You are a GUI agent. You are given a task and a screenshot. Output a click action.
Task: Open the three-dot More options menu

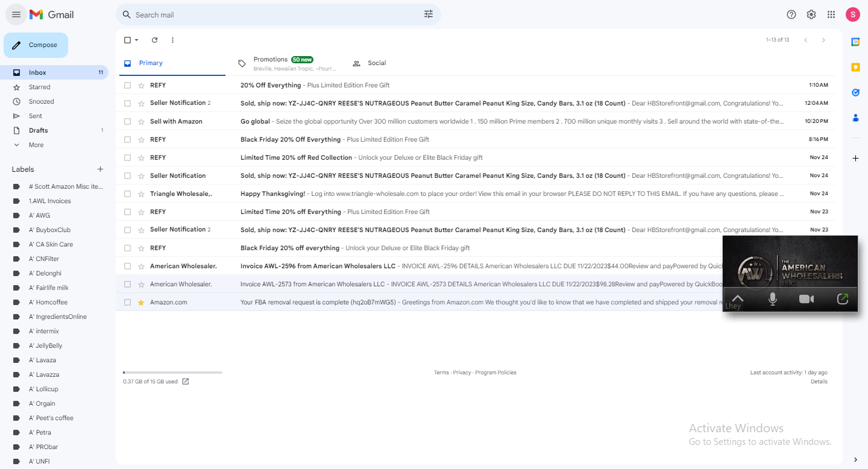click(x=172, y=40)
